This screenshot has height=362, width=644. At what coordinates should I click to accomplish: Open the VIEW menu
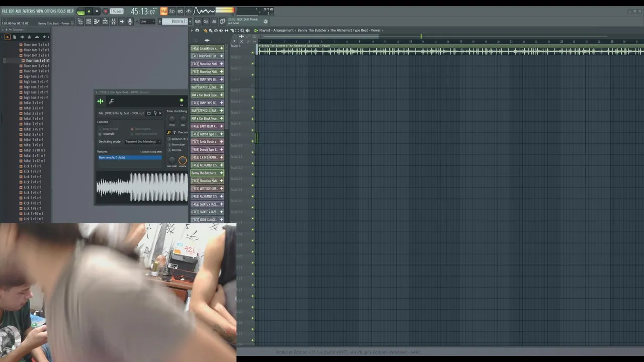pyautogui.click(x=40, y=11)
